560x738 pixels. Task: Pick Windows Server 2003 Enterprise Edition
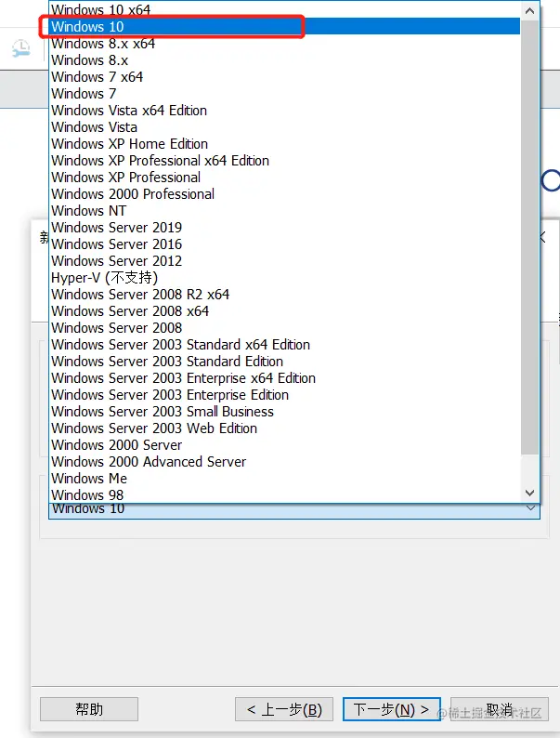click(284, 394)
